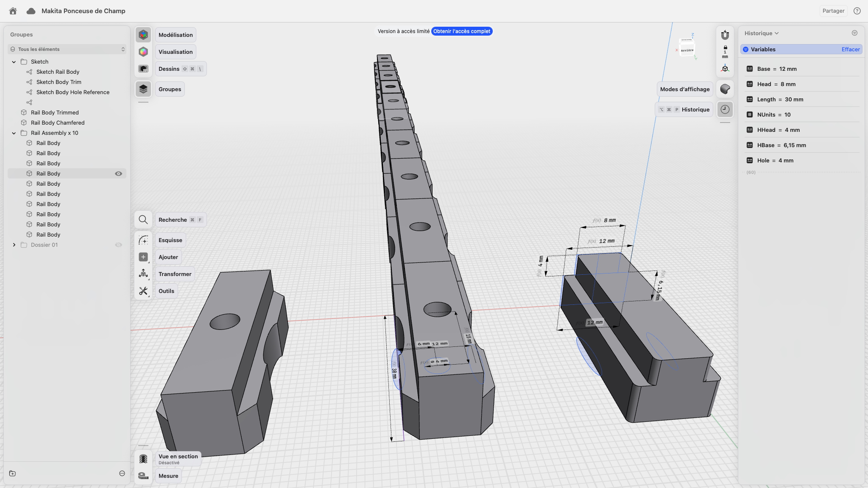
Task: Open the Groupes panel more options
Action: pos(122,474)
